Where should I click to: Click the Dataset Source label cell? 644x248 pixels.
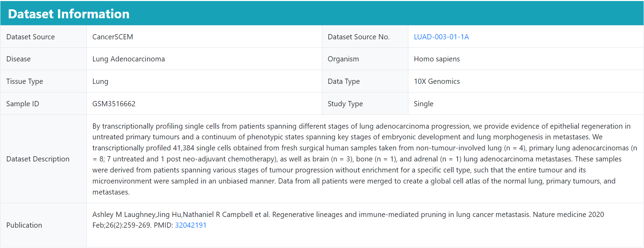(43, 37)
